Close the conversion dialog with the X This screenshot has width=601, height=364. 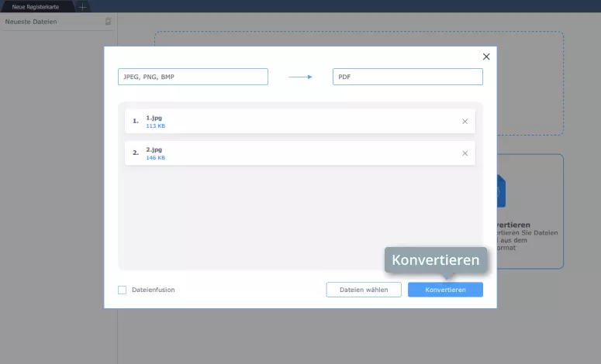coord(486,57)
